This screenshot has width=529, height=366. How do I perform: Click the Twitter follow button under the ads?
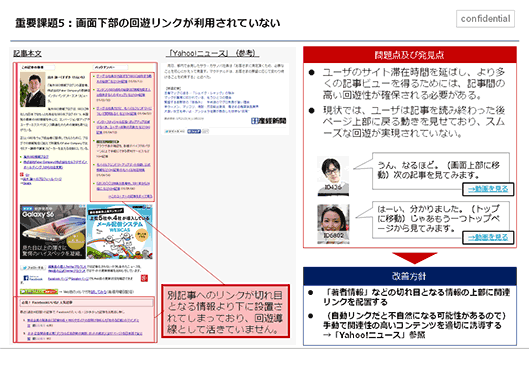tap(33, 268)
